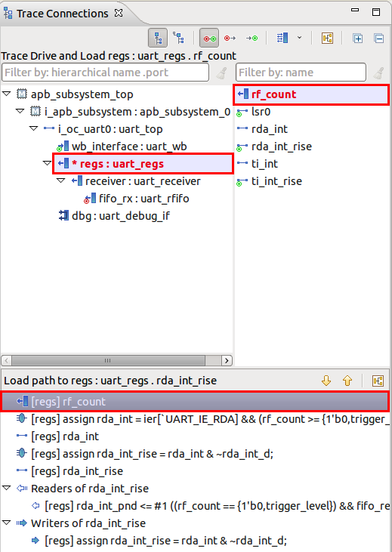Click the fifo_rx driver port icon
The height and width of the screenshot is (552, 392).
(x=90, y=198)
